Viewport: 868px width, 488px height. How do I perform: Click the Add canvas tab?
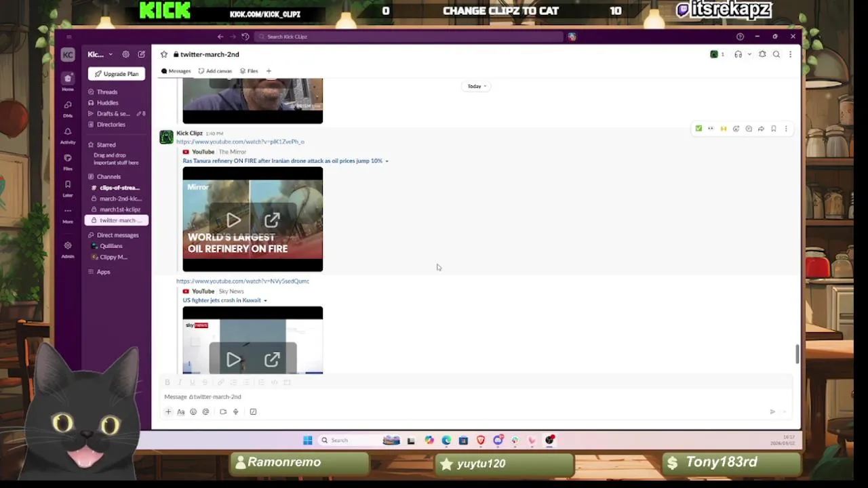click(x=215, y=71)
